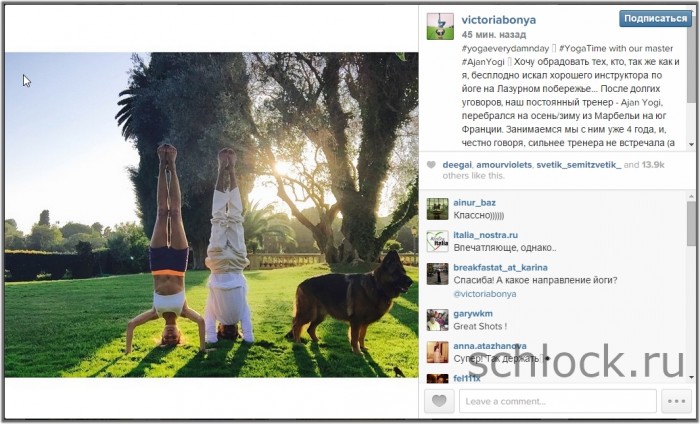Click the heart like button beside comment box
Image resolution: width=700 pixels, height=424 pixels.
tap(439, 401)
